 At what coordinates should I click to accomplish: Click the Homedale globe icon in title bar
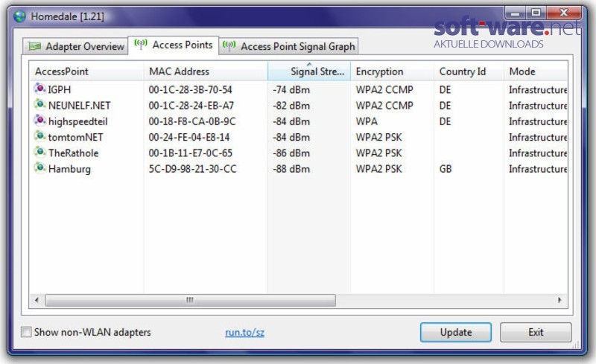[x=20, y=16]
